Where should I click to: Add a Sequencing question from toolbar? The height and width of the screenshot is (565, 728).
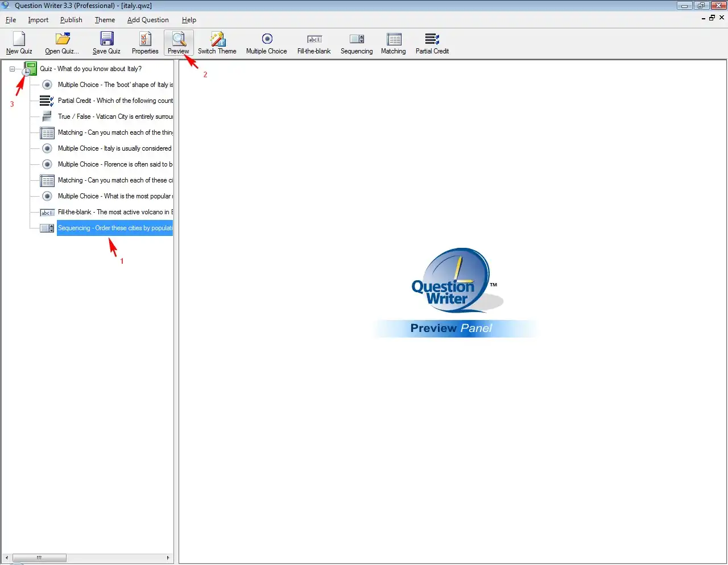[357, 39]
